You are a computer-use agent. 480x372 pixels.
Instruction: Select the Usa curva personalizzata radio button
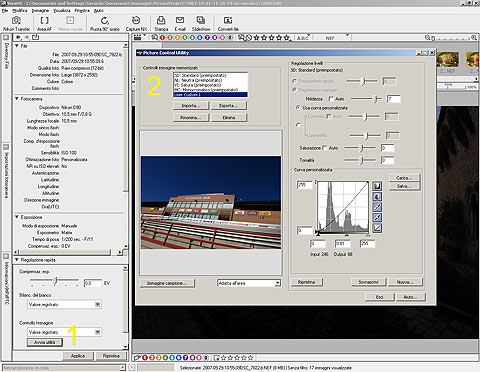pos(298,108)
